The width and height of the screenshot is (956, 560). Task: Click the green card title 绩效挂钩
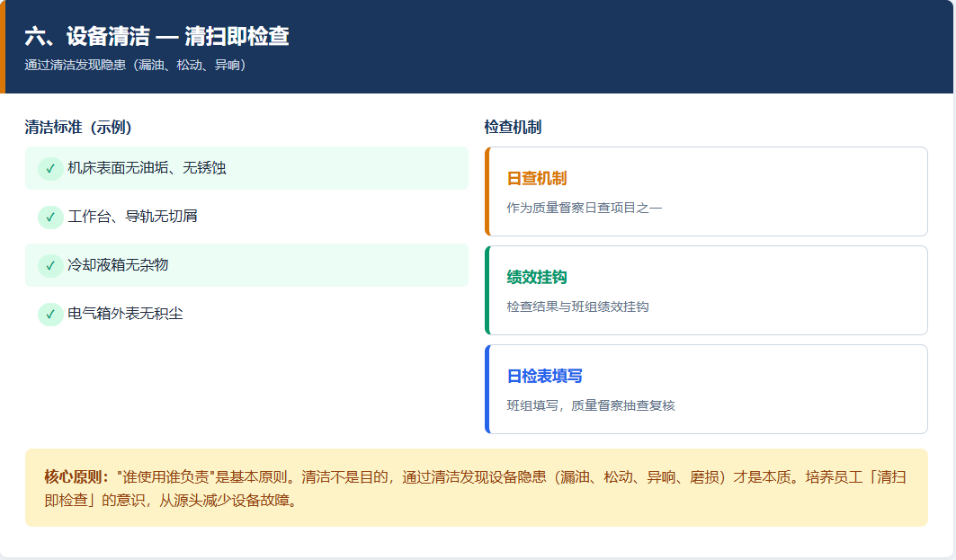[x=537, y=277]
